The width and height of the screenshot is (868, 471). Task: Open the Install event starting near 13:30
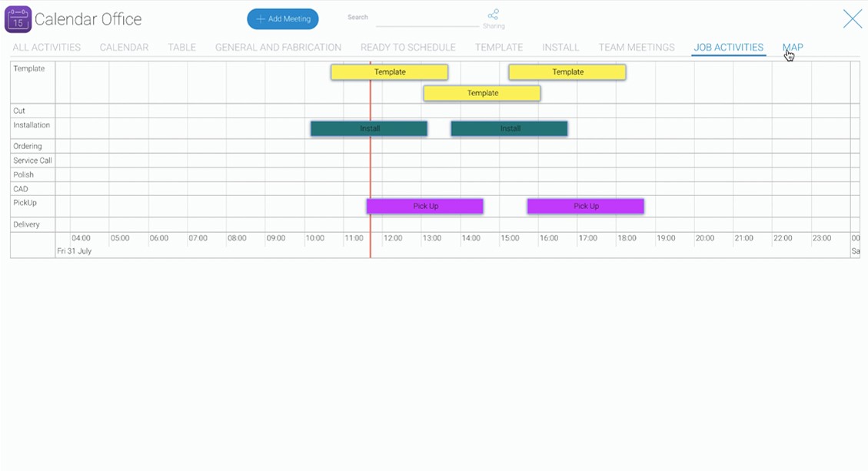(x=509, y=128)
